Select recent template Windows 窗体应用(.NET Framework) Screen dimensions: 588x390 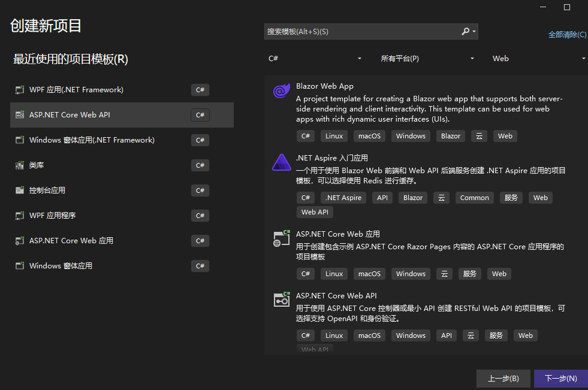[x=122, y=140]
